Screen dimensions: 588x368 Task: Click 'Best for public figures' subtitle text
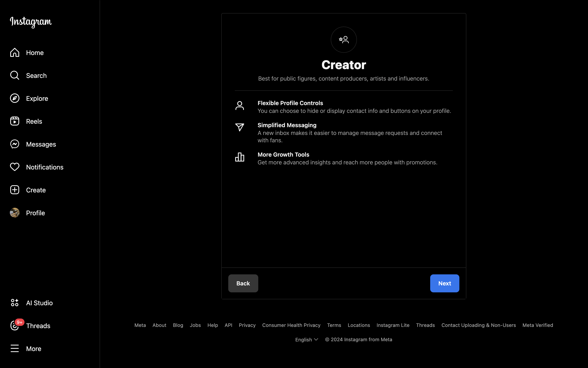coord(344,79)
